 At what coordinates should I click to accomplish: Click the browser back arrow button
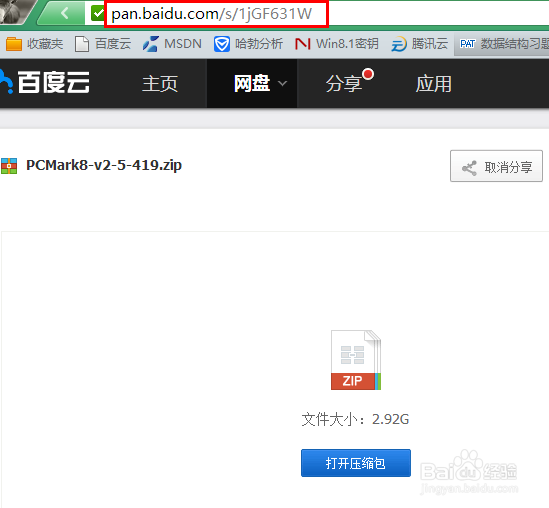coord(65,14)
